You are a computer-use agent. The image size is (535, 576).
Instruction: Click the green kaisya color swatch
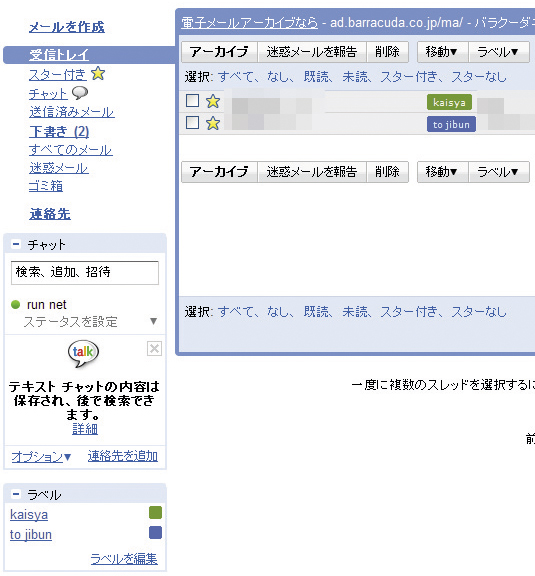155,512
